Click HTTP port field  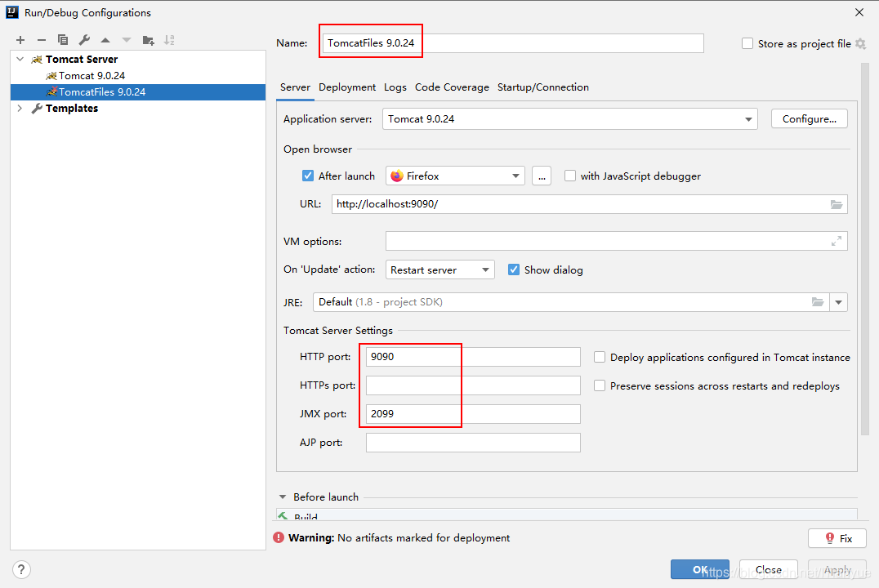point(473,357)
